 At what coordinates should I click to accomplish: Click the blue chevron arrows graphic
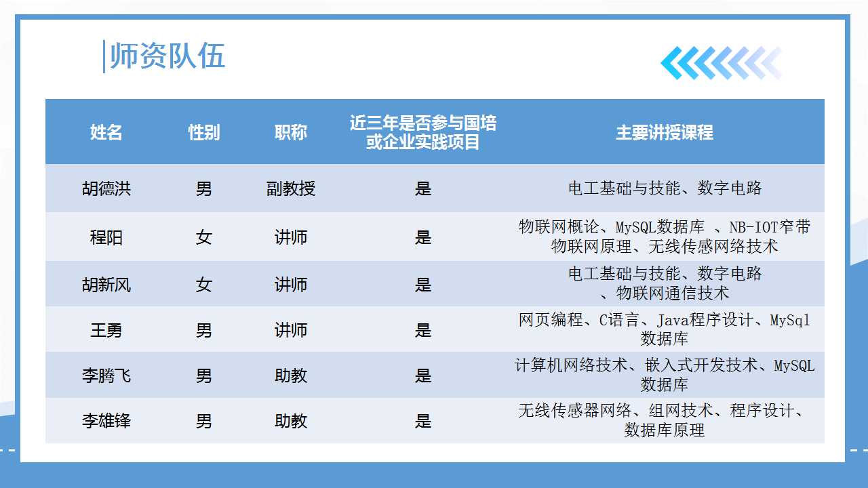721,63
